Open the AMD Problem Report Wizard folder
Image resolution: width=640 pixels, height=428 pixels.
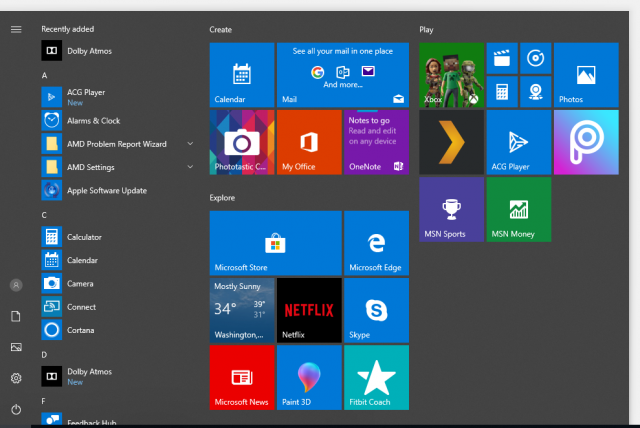click(x=117, y=144)
